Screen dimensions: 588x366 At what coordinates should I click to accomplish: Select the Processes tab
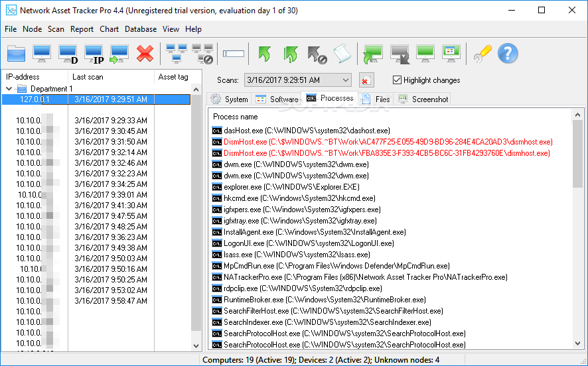coord(330,98)
